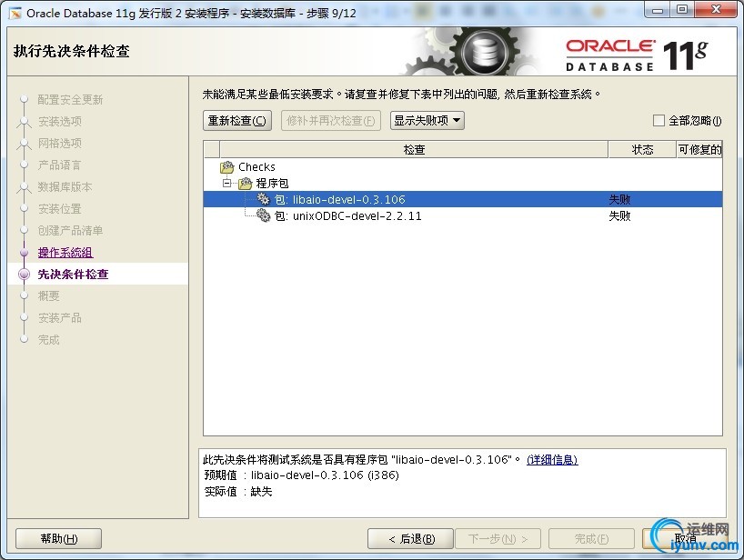The width and height of the screenshot is (744, 560).
Task: Click the 状态 column header
Action: (x=642, y=150)
